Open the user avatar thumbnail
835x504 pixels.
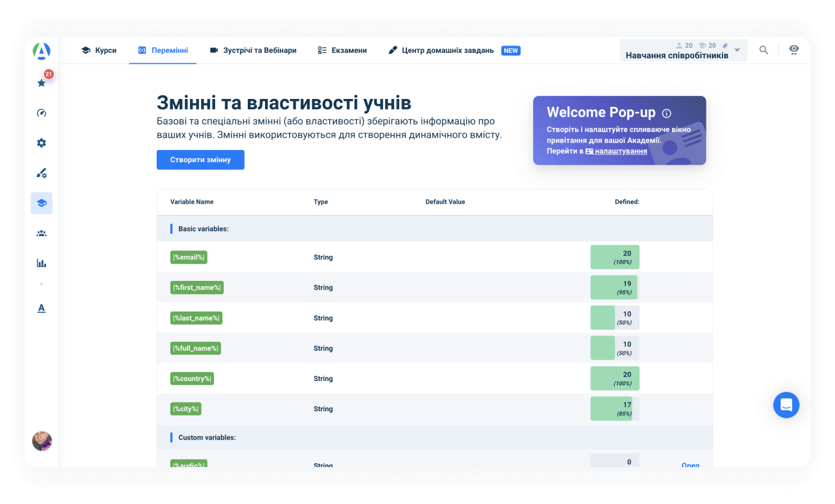tap(42, 441)
